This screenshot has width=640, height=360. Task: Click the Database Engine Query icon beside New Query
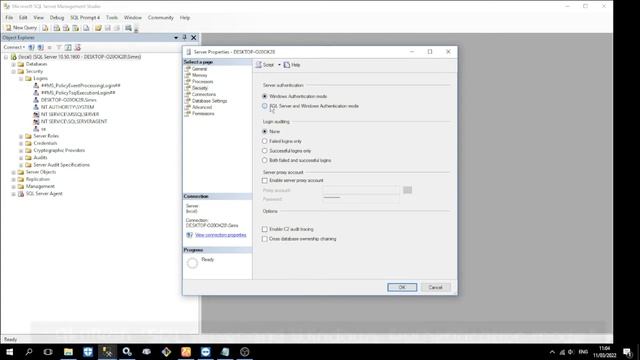45,28
